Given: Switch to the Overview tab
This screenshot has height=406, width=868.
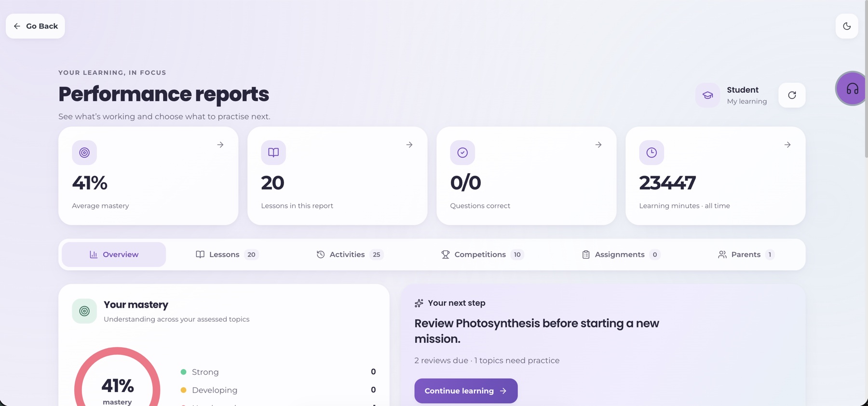Looking at the screenshot, I should pos(114,255).
